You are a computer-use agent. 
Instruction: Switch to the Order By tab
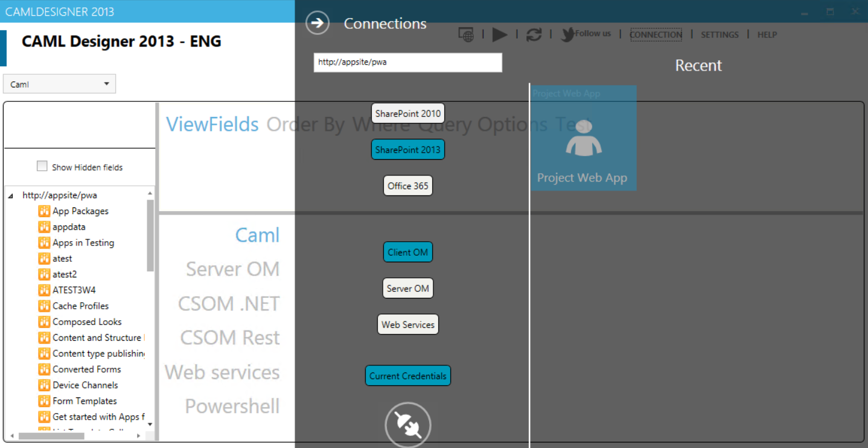pyautogui.click(x=306, y=124)
